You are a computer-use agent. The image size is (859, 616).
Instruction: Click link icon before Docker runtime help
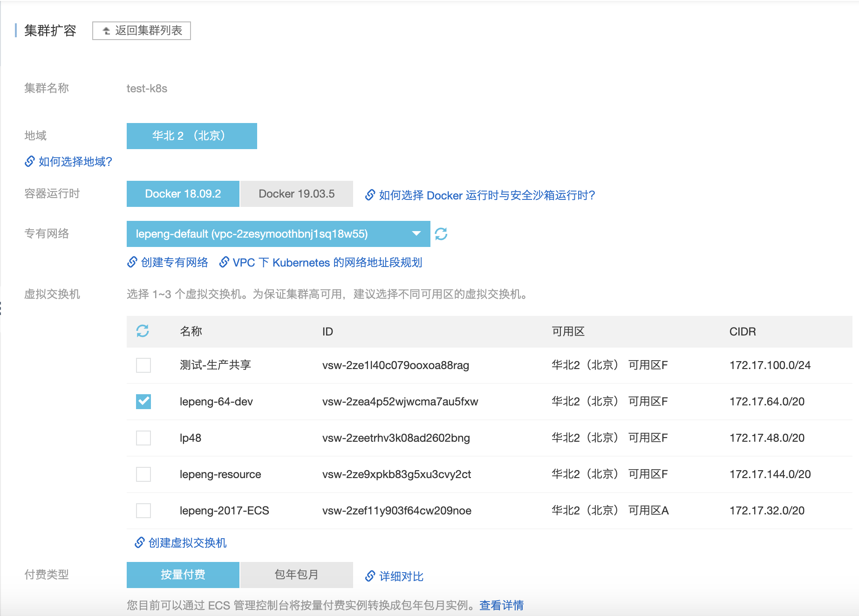370,195
